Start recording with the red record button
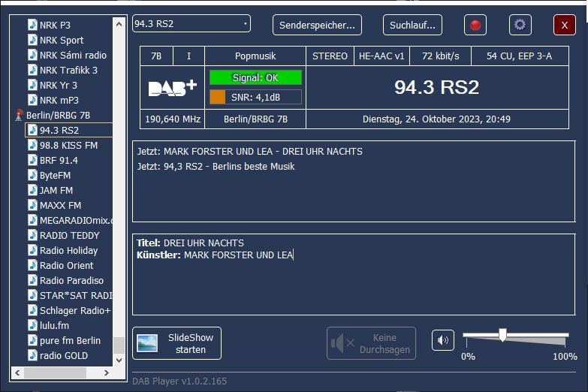588x392 pixels. coord(475,25)
